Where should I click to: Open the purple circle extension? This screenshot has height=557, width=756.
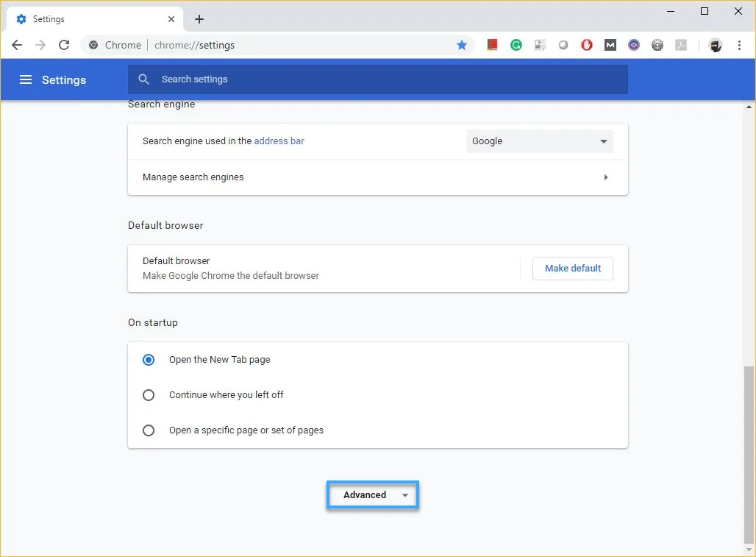tap(633, 45)
